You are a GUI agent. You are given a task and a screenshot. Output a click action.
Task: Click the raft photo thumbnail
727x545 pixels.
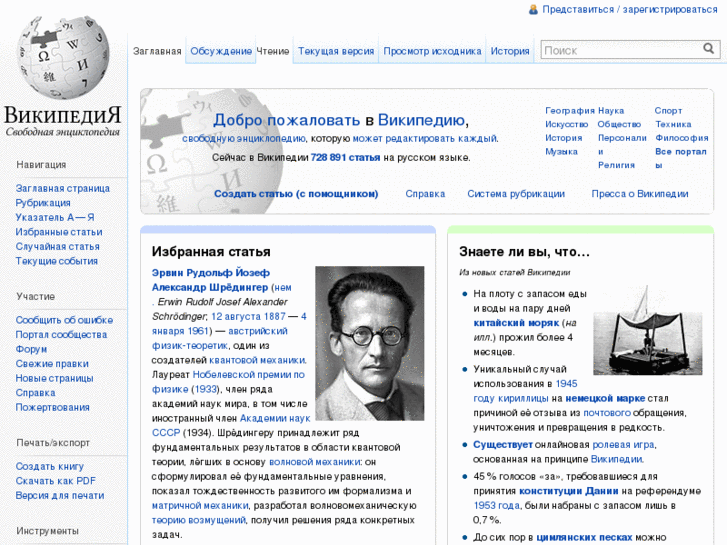click(x=648, y=330)
